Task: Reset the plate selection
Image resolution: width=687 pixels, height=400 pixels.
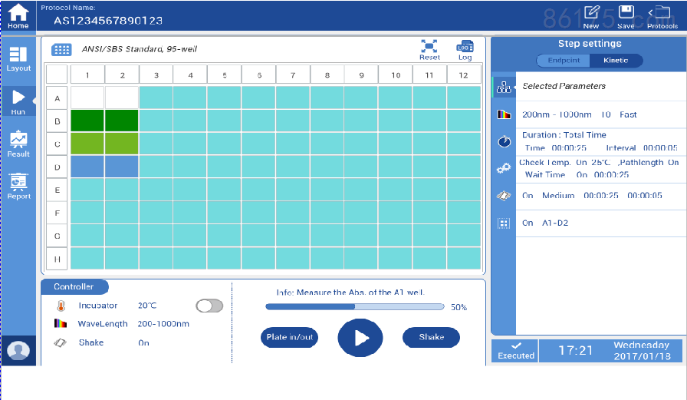Action: click(x=429, y=49)
